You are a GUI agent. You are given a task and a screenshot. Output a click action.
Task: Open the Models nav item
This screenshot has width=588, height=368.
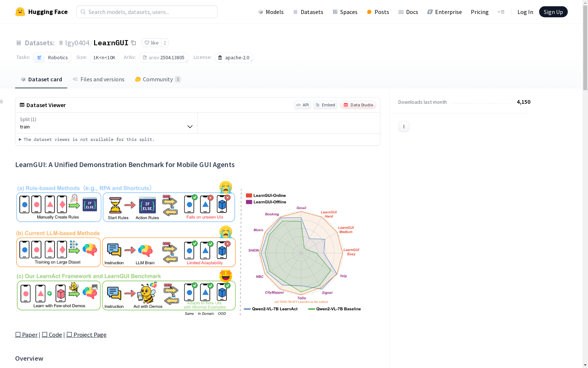click(x=271, y=12)
